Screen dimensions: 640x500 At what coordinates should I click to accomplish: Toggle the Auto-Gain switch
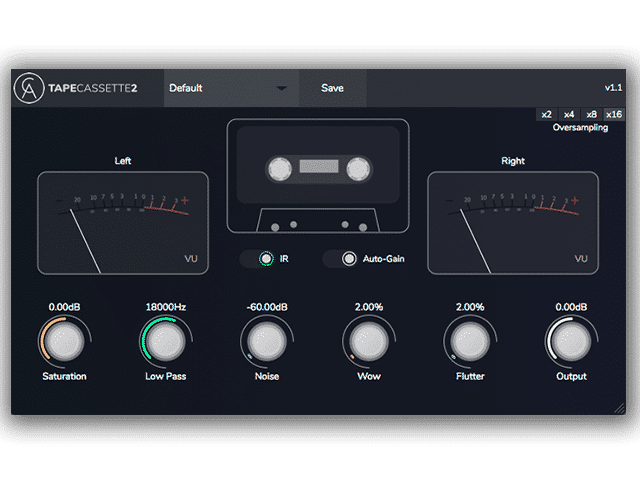point(341,259)
